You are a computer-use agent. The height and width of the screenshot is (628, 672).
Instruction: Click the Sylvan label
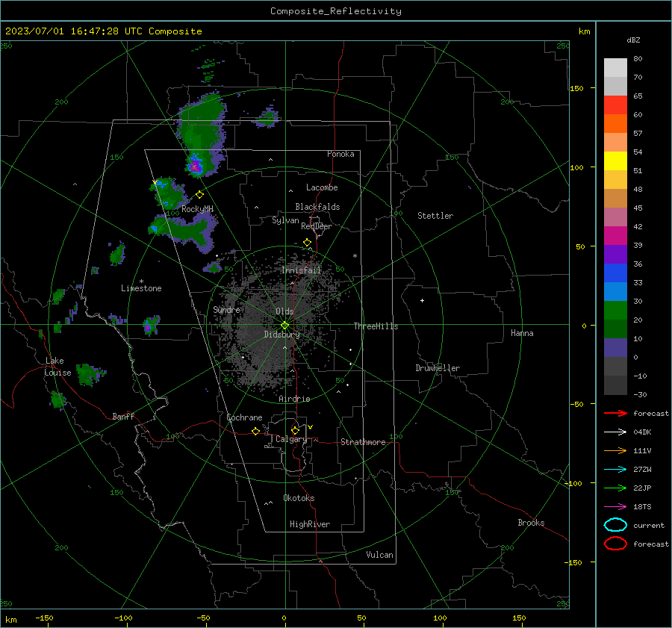coord(285,220)
